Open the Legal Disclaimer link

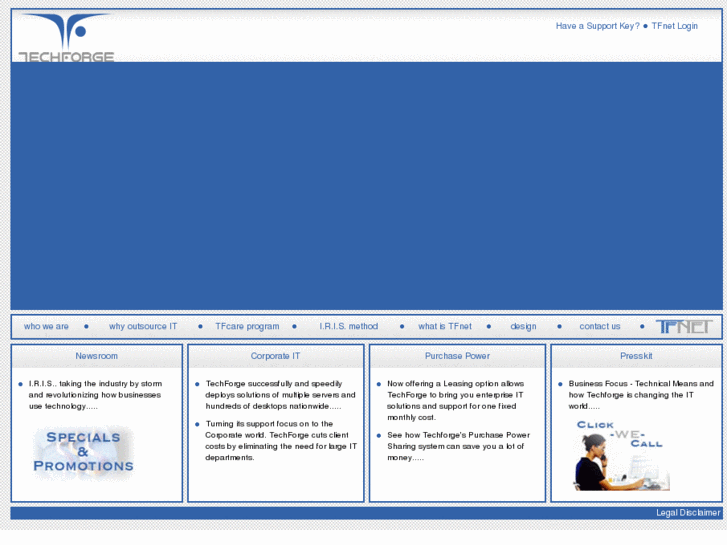(688, 513)
